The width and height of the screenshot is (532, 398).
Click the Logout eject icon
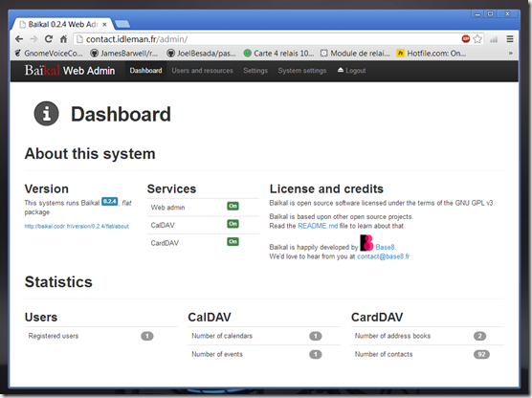(x=341, y=70)
